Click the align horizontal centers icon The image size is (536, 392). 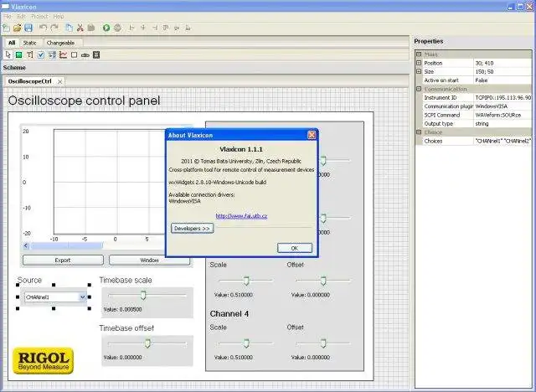(143, 28)
